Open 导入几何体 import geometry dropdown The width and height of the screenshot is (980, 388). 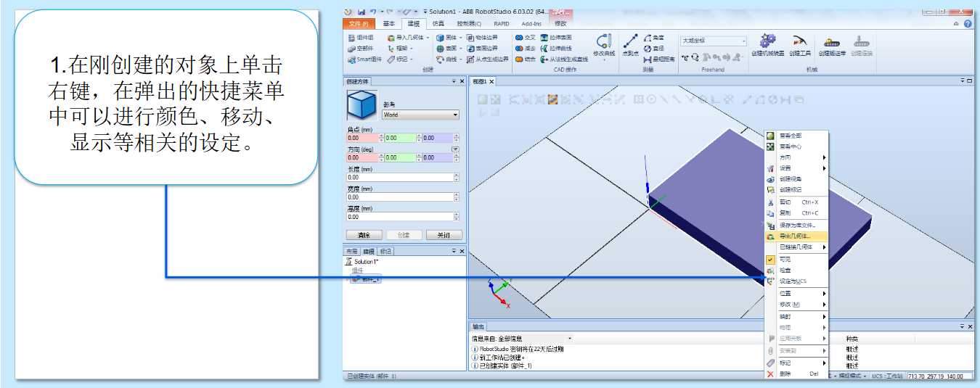408,38
